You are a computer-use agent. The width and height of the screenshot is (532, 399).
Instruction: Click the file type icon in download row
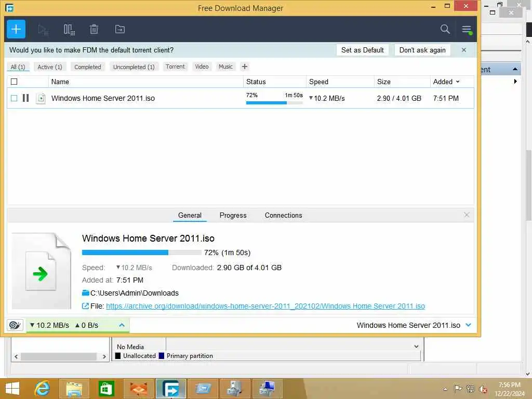click(x=41, y=98)
